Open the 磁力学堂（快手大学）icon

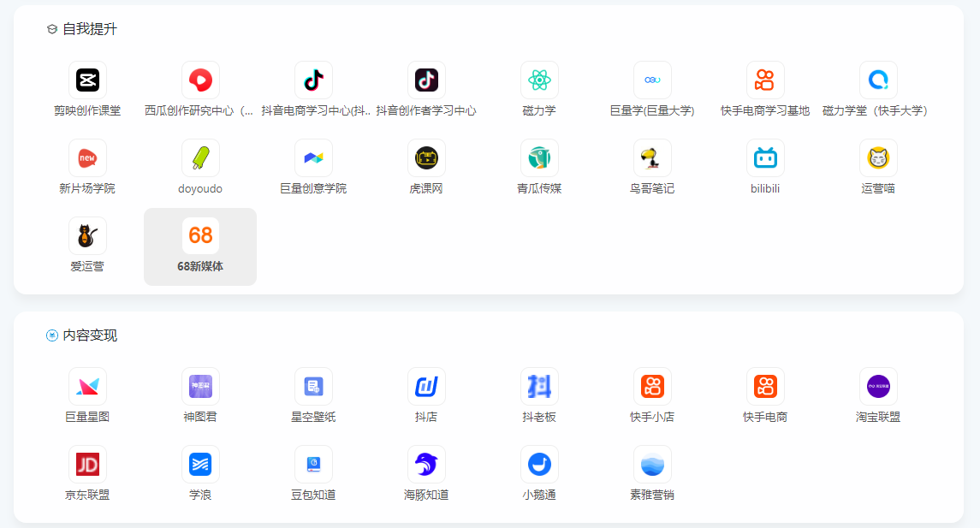tap(878, 80)
